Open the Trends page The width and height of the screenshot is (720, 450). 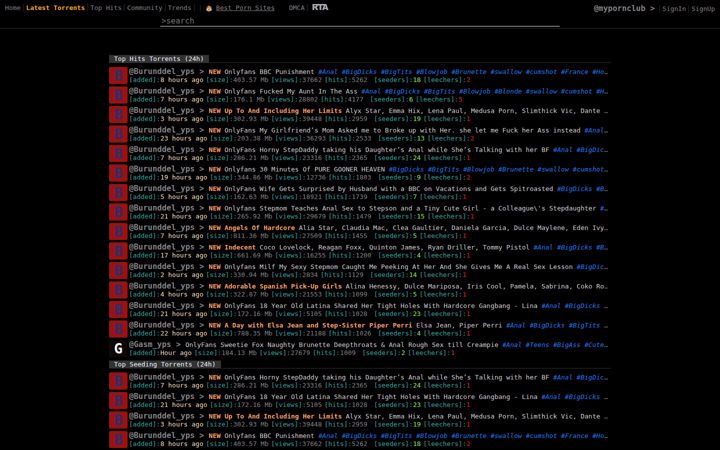pyautogui.click(x=180, y=8)
